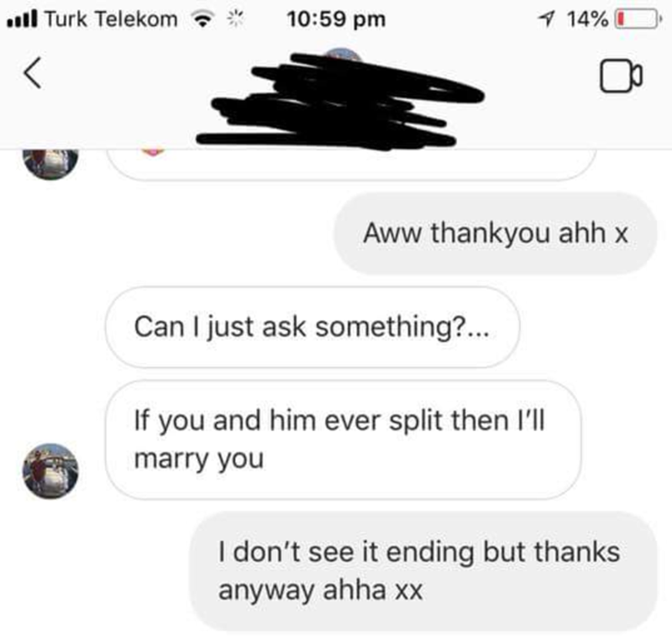The height and width of the screenshot is (636, 672).
Task: Select the 'Aww thankyou ahh x' message bubble
Action: [495, 233]
